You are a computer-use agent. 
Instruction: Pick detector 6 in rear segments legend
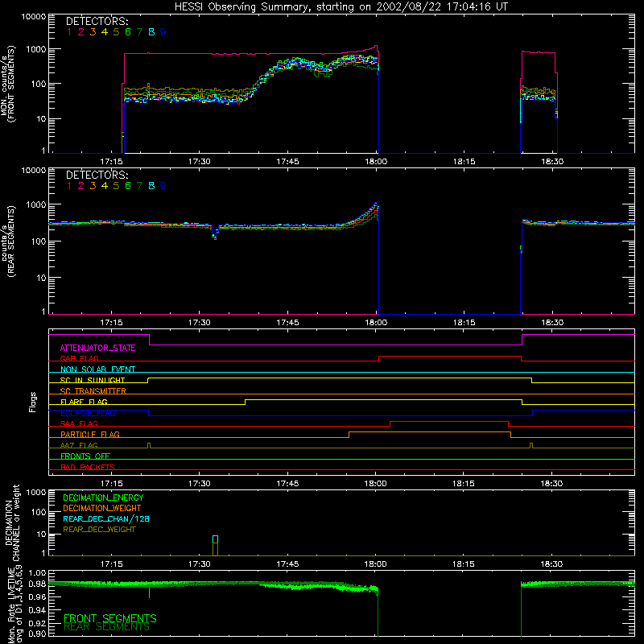(x=128, y=186)
